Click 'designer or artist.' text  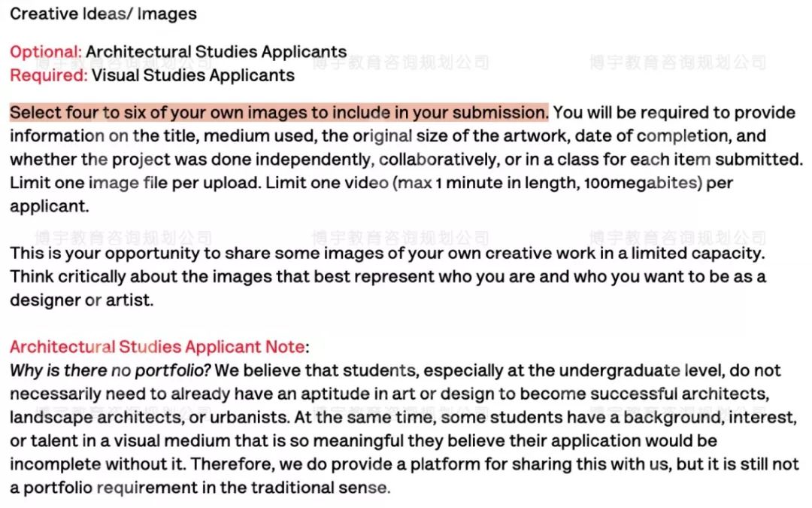[81, 300]
